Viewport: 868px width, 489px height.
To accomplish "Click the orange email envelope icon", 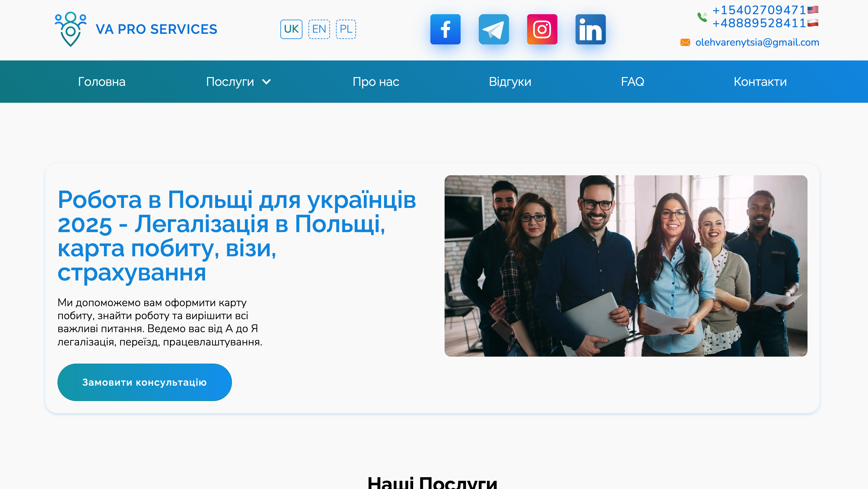I will (x=685, y=42).
